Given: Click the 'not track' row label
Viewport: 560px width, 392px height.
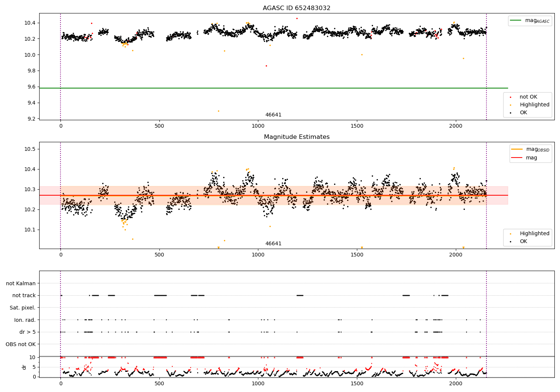Looking at the screenshot, I should pos(24,296).
